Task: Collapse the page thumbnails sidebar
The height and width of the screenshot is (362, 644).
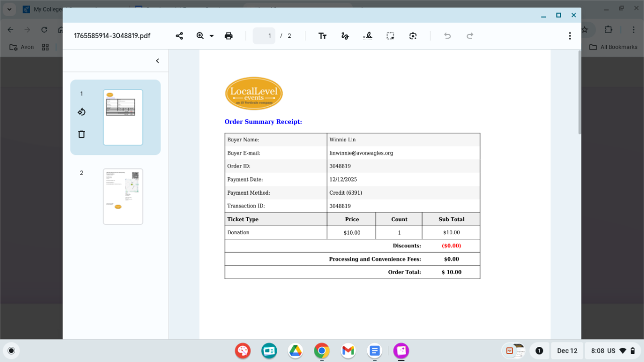Action: 157,61
